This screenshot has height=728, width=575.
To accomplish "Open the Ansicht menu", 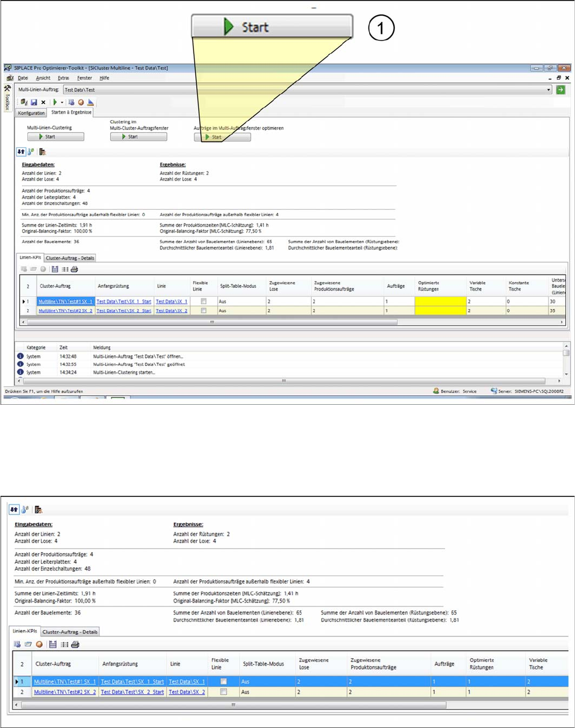I will pos(43,78).
